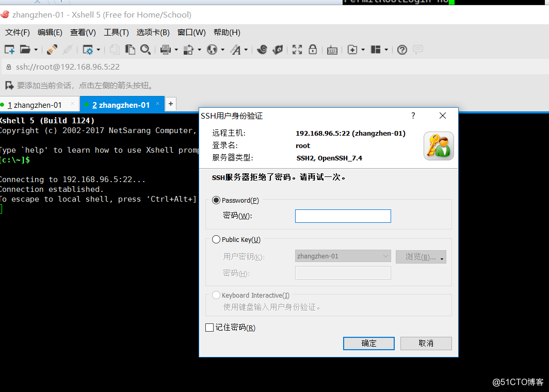Click the Font letter A icon
This screenshot has width=549, height=392.
click(x=236, y=50)
